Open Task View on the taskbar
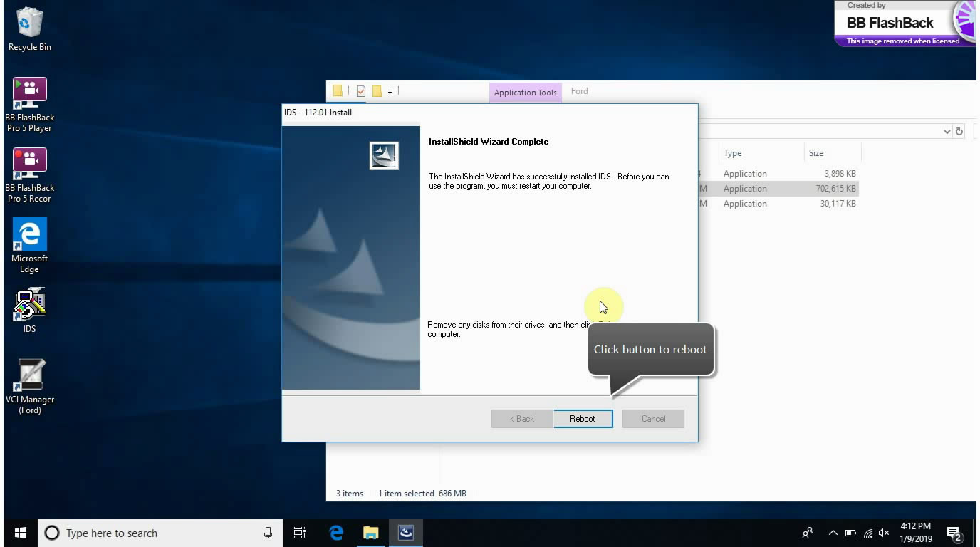The image size is (980, 547). (x=300, y=533)
